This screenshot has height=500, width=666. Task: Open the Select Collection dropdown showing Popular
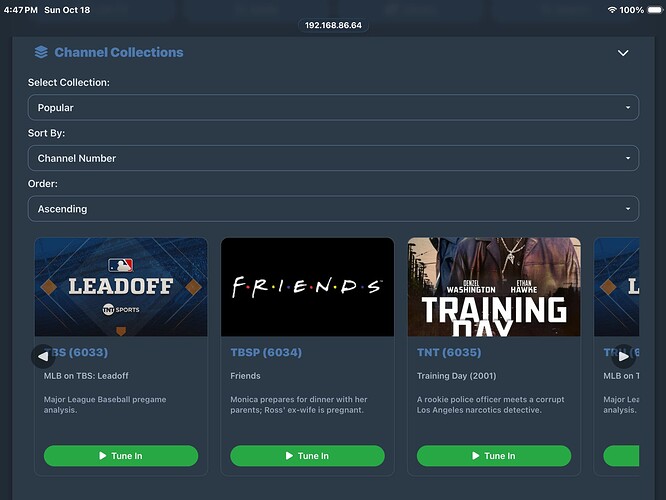coord(333,107)
